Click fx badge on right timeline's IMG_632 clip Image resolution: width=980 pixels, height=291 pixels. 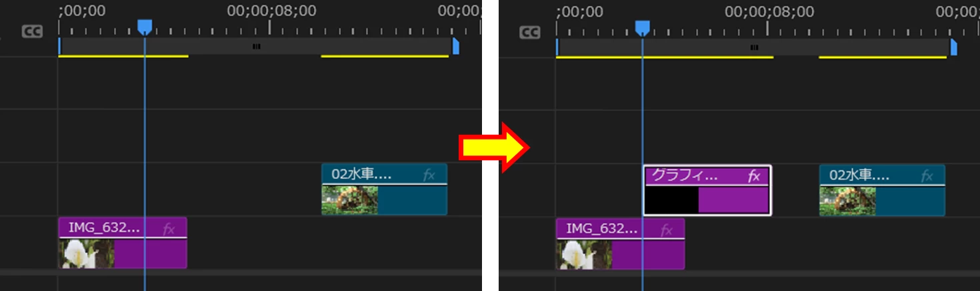coord(667,230)
